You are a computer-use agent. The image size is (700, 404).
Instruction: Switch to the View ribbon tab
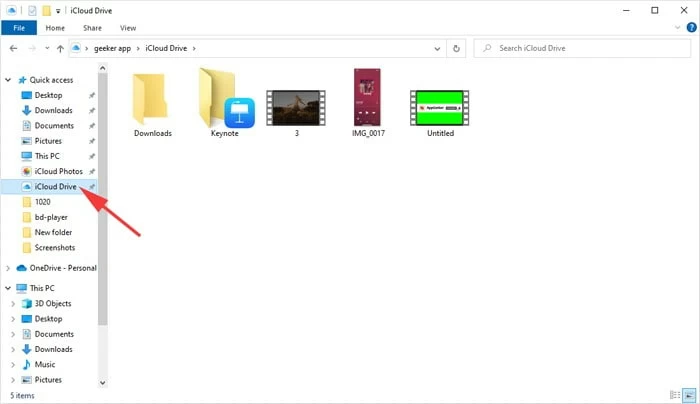pyautogui.click(x=127, y=28)
